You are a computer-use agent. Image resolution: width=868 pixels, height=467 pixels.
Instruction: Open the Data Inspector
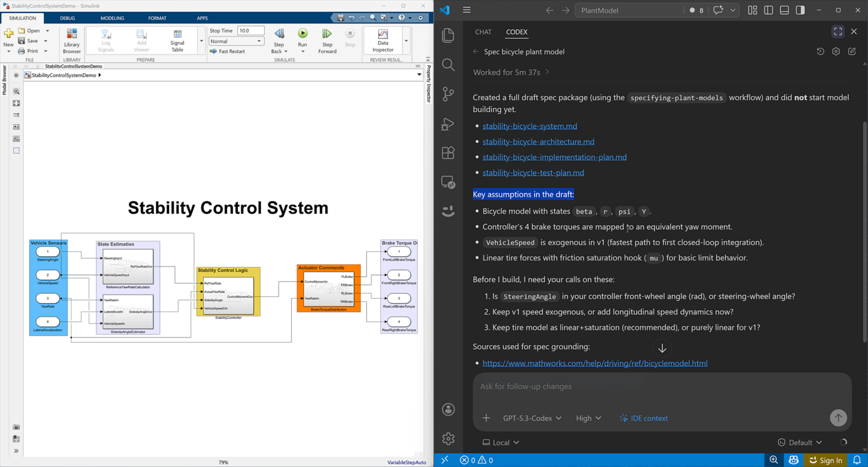pyautogui.click(x=383, y=41)
